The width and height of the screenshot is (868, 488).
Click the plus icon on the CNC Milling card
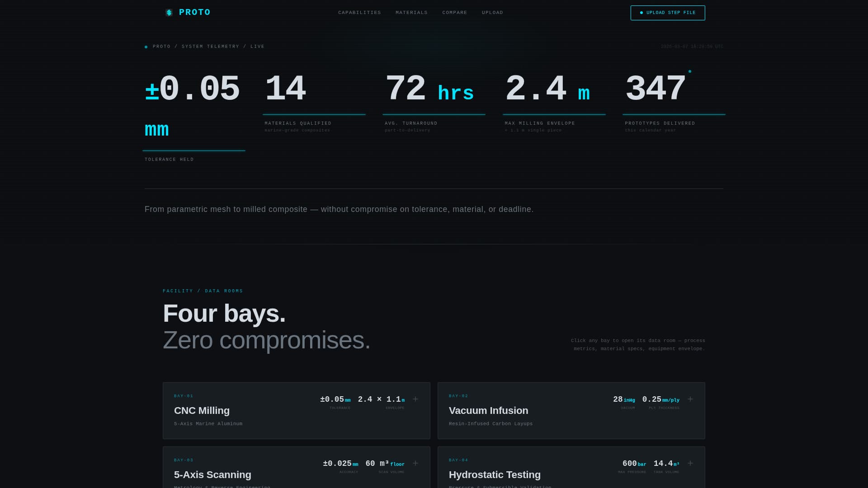tap(415, 399)
